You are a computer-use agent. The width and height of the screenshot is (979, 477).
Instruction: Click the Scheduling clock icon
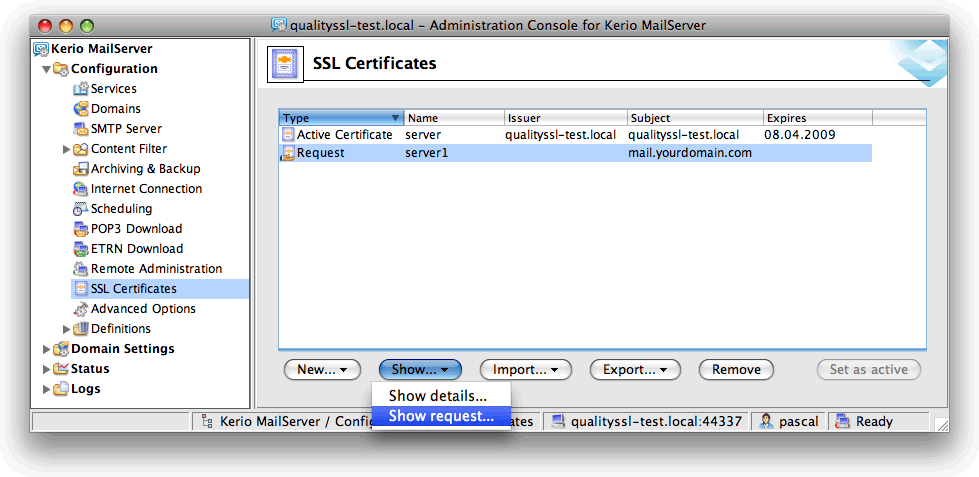81,209
